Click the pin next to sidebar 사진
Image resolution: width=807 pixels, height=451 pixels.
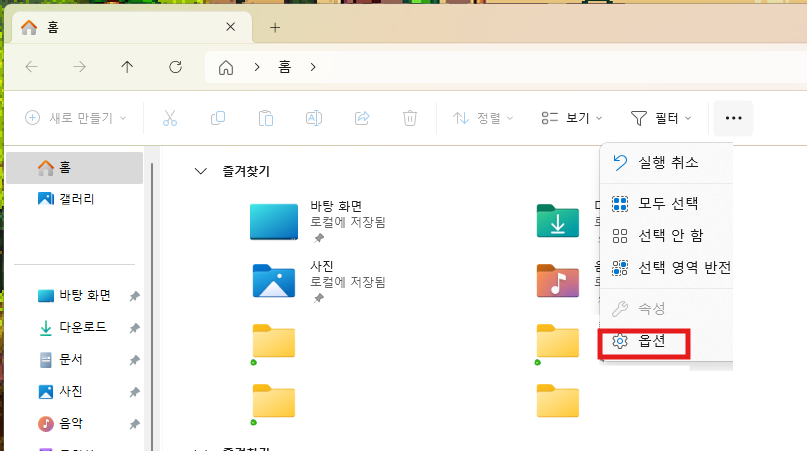click(x=134, y=392)
